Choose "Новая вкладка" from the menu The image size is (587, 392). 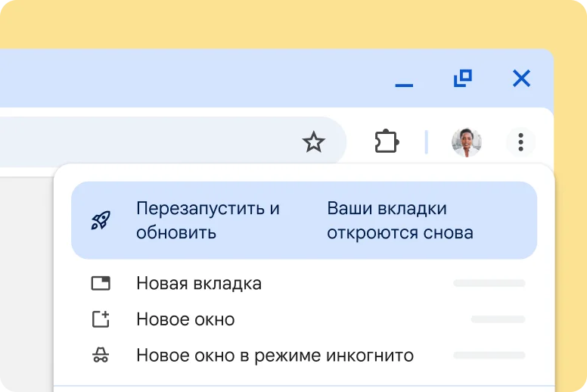coord(199,284)
